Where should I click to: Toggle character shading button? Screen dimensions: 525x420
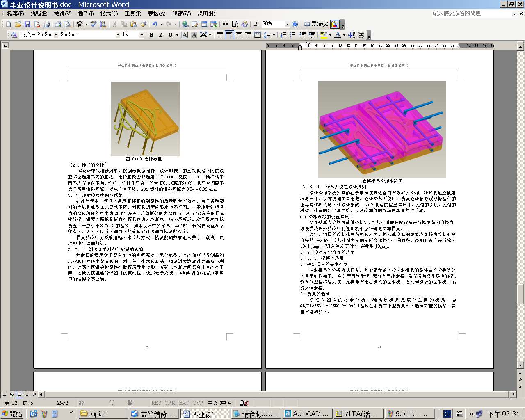tap(194, 35)
